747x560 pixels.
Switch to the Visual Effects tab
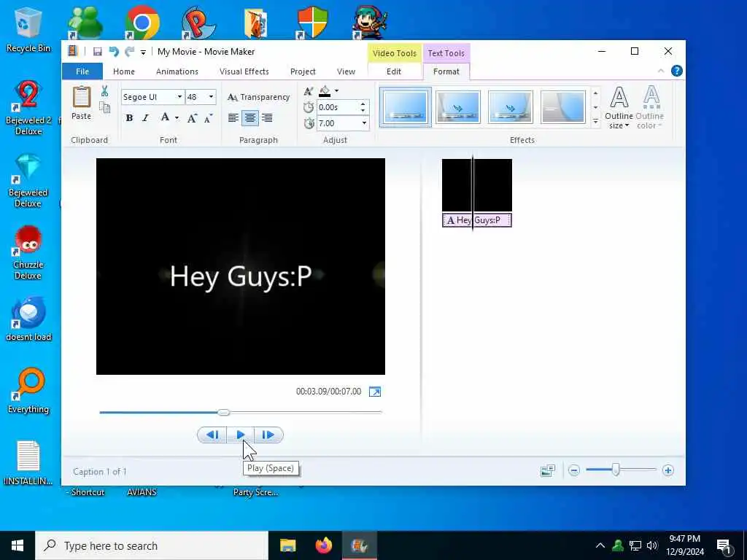click(244, 71)
